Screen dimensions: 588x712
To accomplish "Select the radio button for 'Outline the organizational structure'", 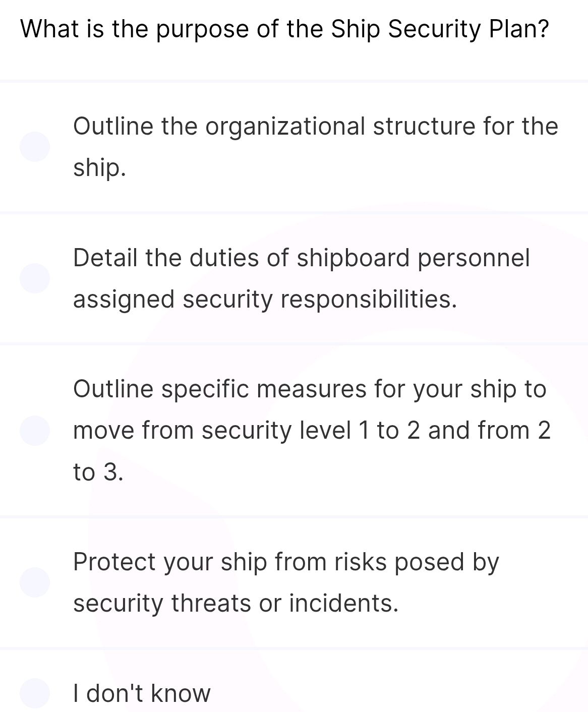I will point(35,146).
